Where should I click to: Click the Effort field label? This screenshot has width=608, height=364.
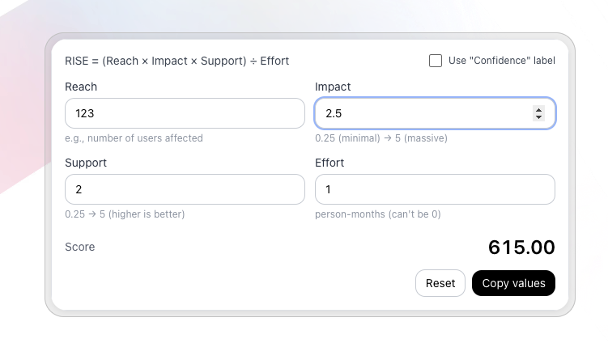[330, 163]
